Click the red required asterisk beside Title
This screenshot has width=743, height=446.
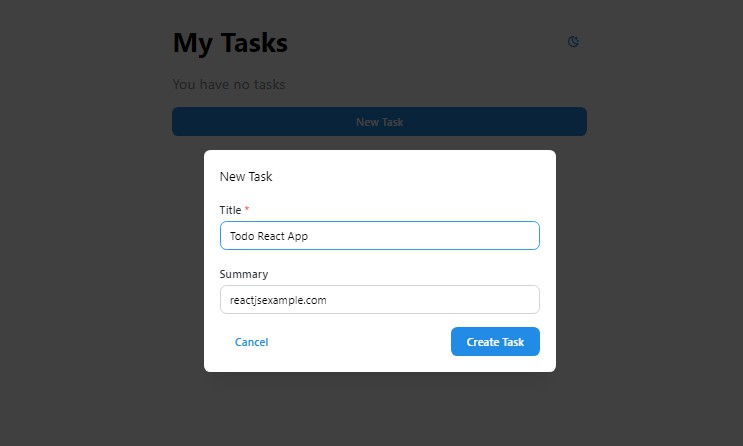(247, 209)
